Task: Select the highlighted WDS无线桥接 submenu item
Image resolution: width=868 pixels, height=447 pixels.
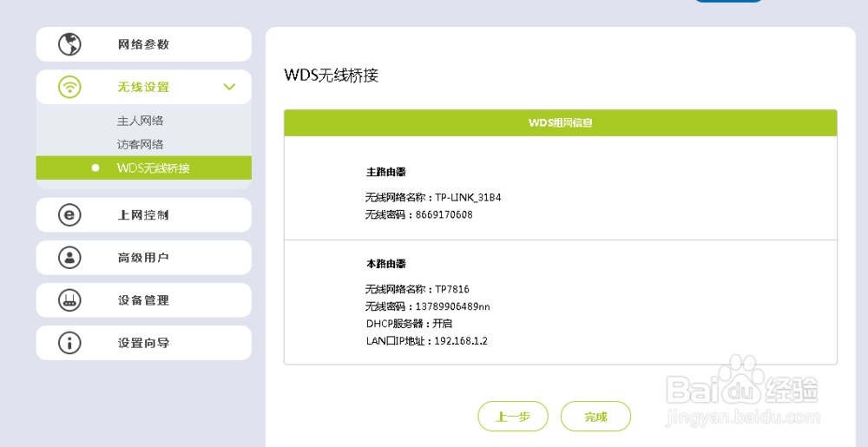Action: point(144,168)
